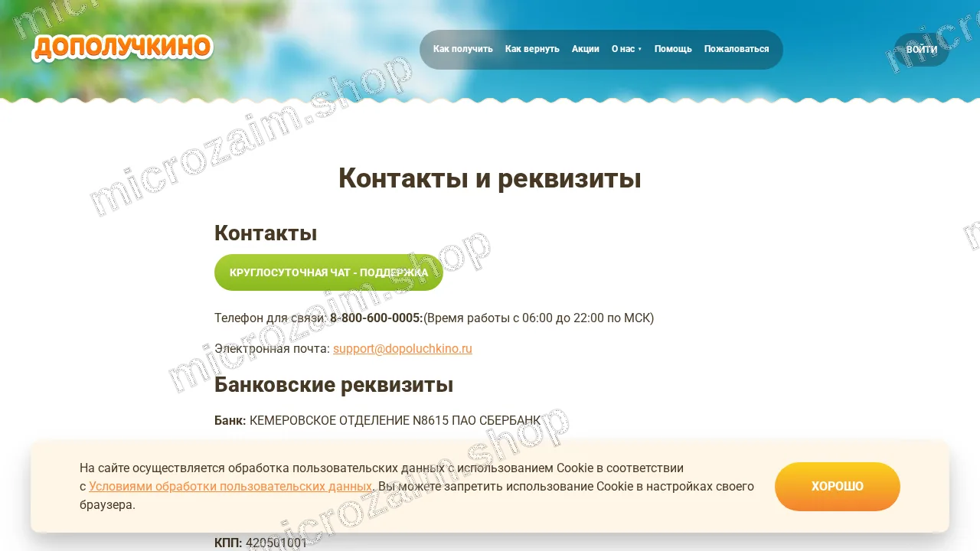Click the support@dopoluchkino.ru email link
This screenshot has height=551, width=980.
coord(403,348)
